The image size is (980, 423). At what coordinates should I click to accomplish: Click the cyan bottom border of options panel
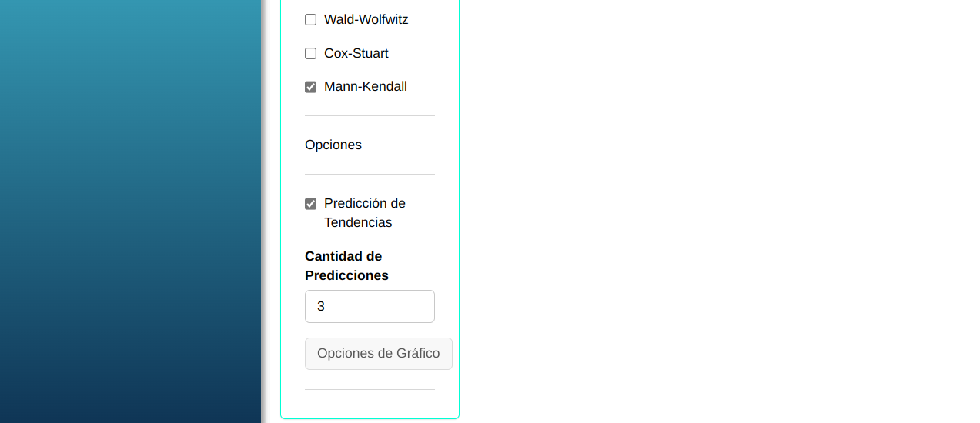[x=370, y=418]
